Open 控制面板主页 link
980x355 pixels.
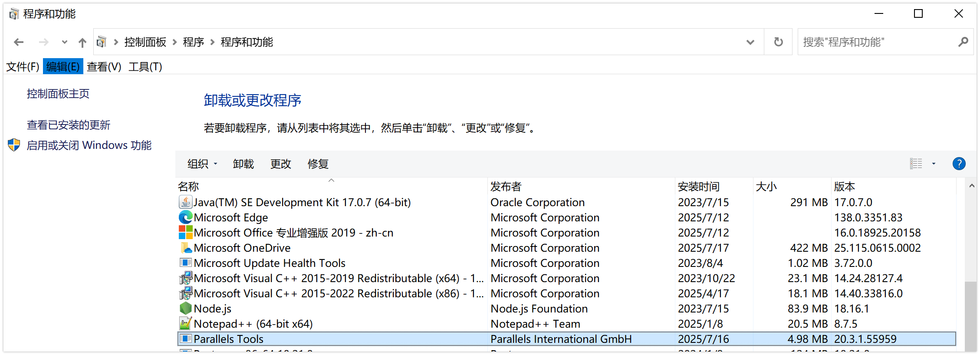58,94
